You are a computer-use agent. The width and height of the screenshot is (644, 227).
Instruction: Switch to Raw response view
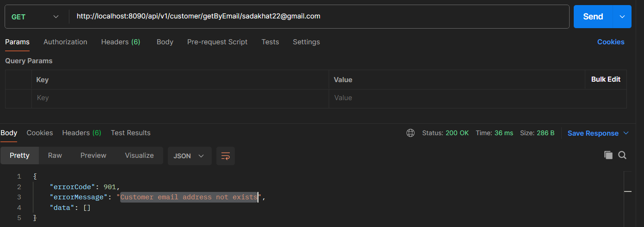(55, 155)
